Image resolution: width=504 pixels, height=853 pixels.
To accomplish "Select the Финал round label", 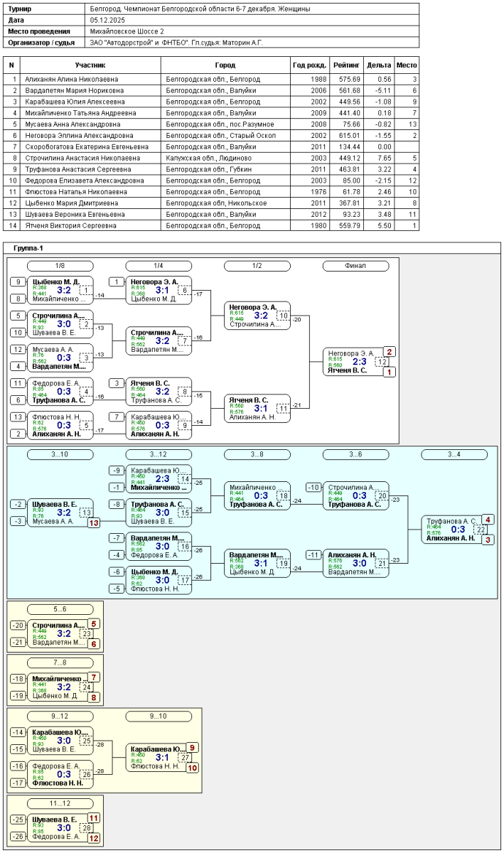I will coord(355,266).
